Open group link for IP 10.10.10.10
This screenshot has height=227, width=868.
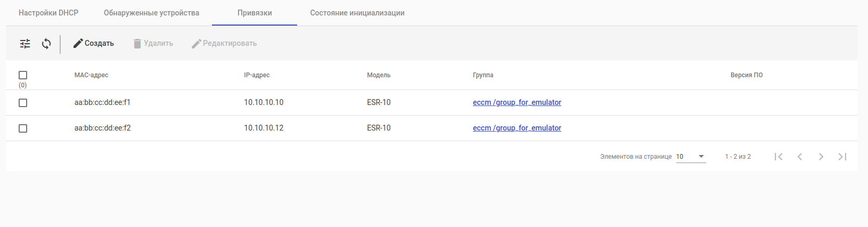(x=517, y=102)
